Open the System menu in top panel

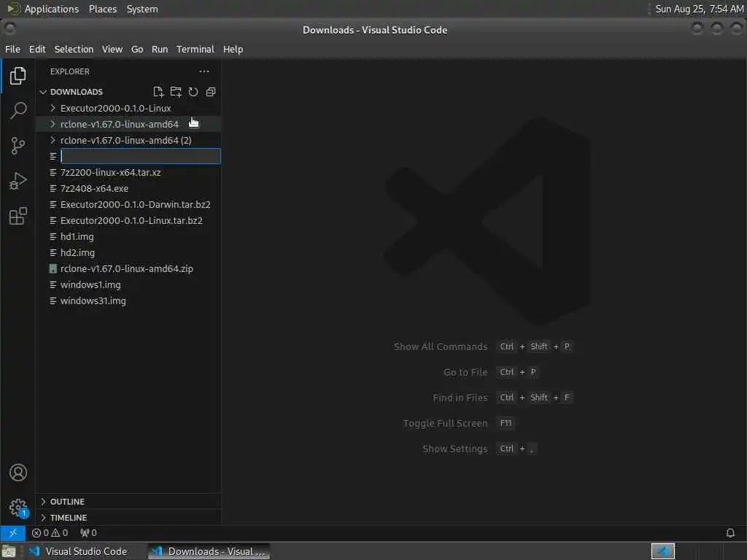(x=142, y=9)
